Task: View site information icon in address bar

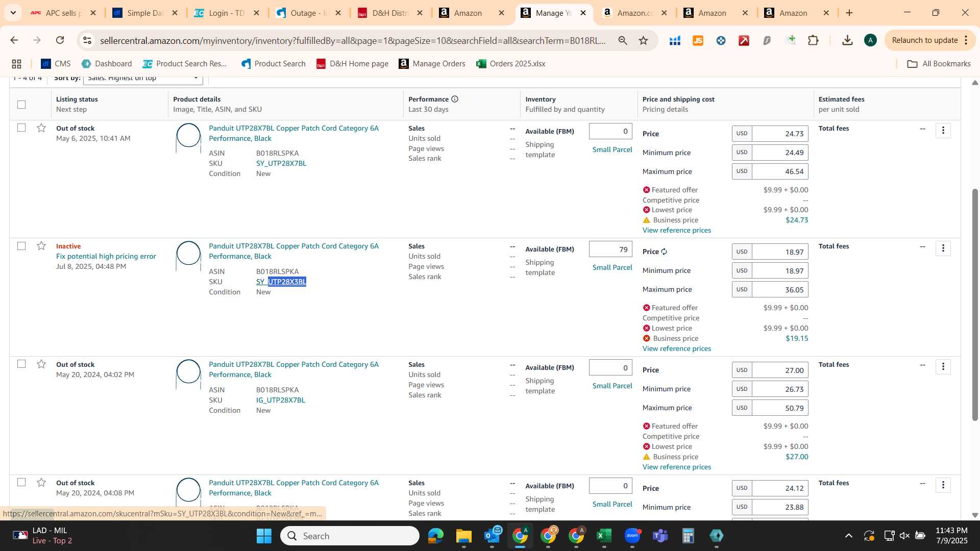Action: 87,40
